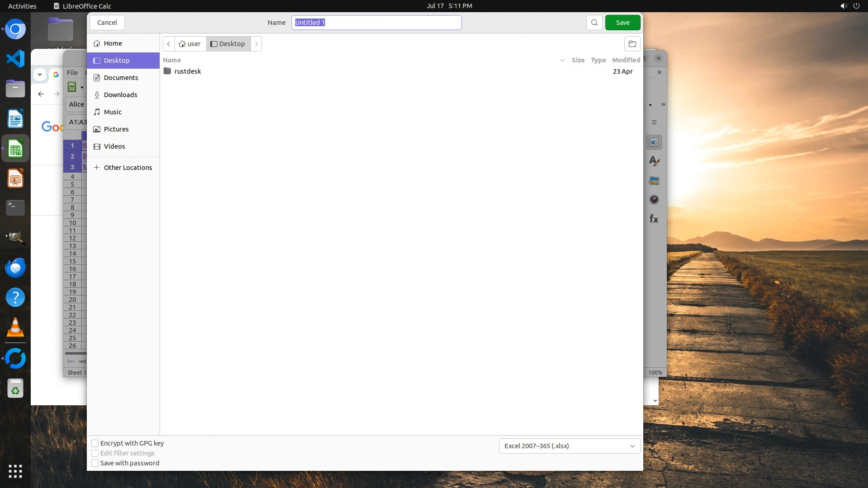
Task: Expand the Excel 2007-365 file type dropdown
Action: [569, 446]
